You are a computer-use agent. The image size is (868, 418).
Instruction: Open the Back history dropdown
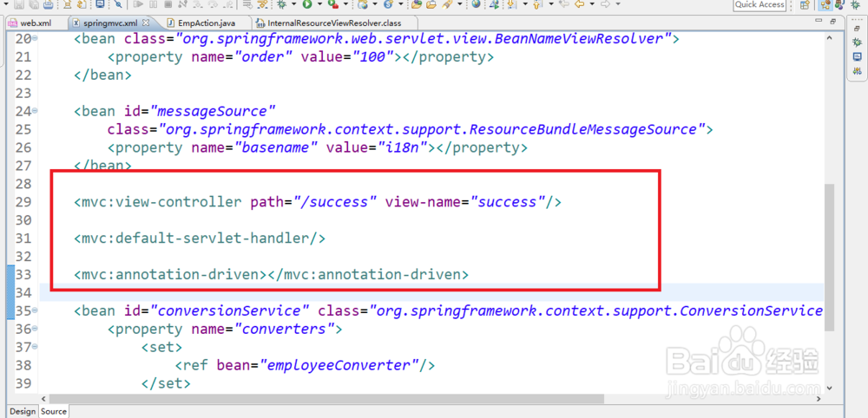point(592,4)
